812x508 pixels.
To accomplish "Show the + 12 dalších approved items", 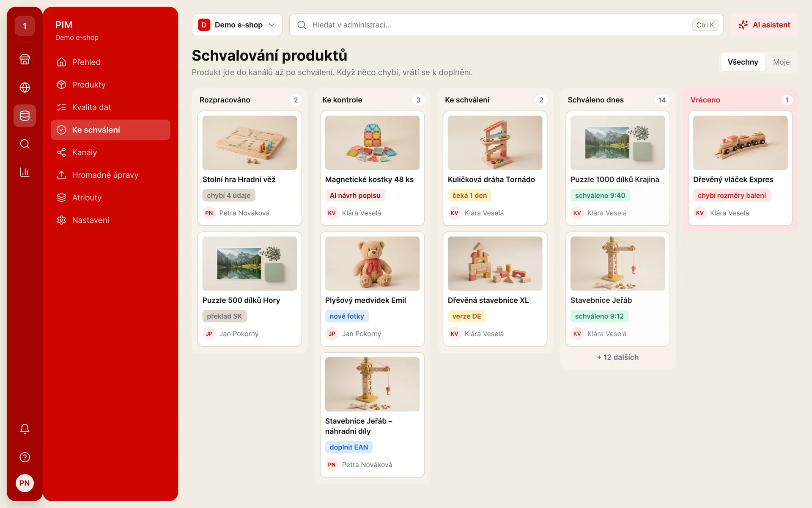I will coord(617,357).
